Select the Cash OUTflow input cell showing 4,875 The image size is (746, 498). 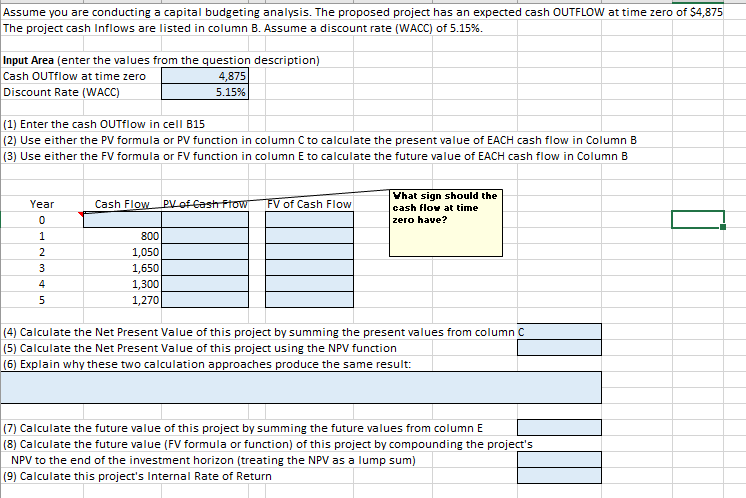pos(205,76)
